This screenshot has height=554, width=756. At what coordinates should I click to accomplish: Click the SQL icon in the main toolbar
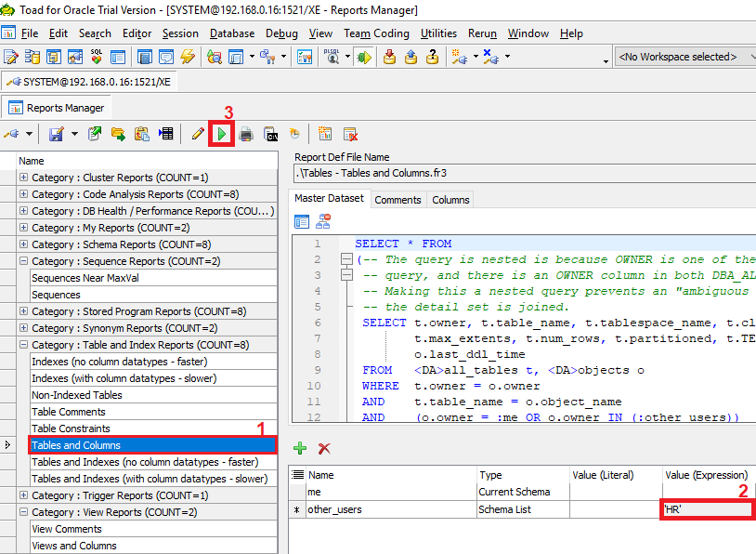pos(97,57)
